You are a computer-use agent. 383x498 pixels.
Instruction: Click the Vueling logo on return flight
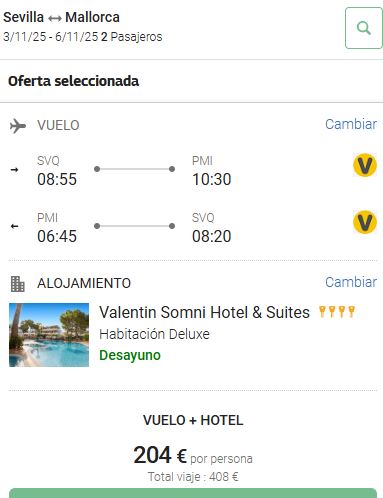(x=365, y=222)
